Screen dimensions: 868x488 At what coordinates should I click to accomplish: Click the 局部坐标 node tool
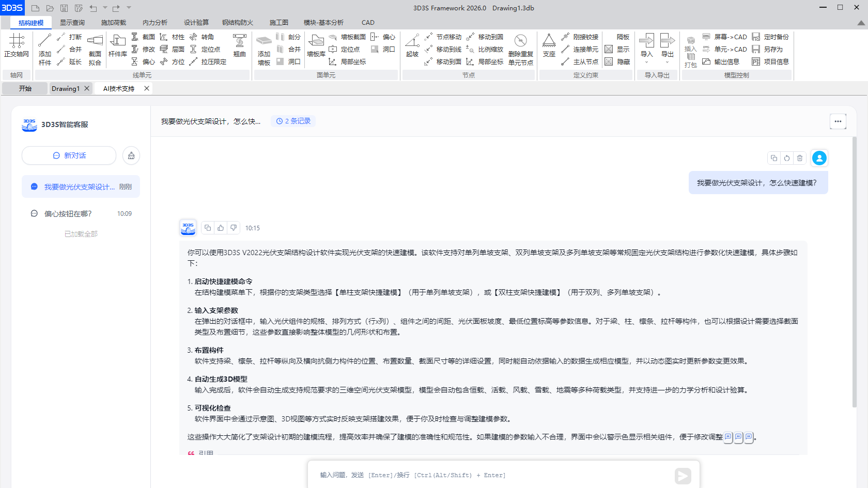[x=485, y=62]
